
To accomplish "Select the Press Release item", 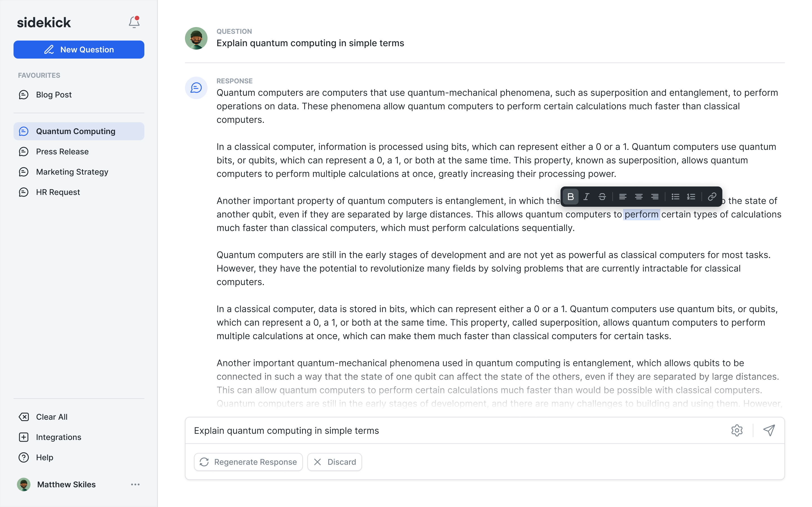I will [x=63, y=151].
